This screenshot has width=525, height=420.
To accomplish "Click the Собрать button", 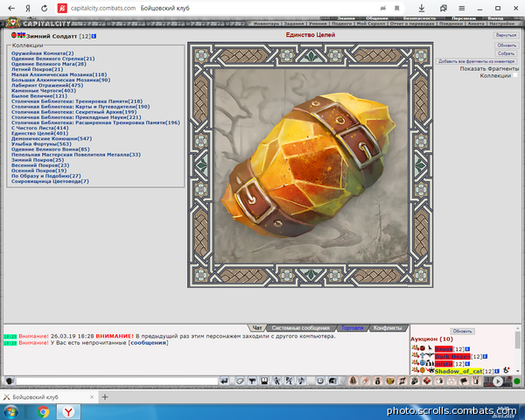I will tap(507, 53).
